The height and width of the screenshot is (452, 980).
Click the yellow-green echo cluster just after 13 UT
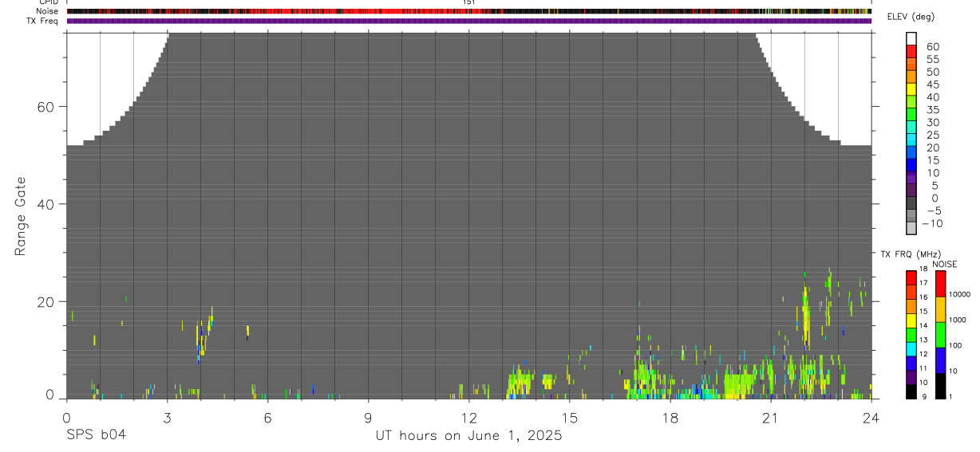tap(520, 381)
